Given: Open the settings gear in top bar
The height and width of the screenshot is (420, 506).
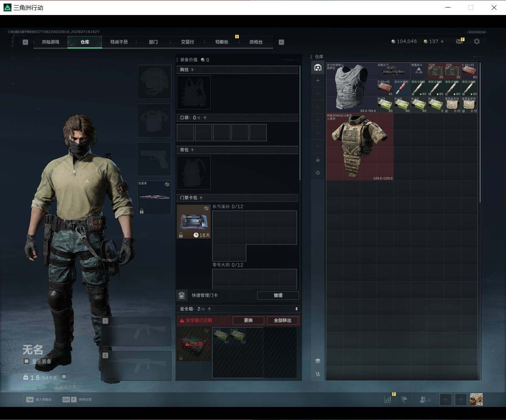Looking at the screenshot, I should click(x=477, y=41).
